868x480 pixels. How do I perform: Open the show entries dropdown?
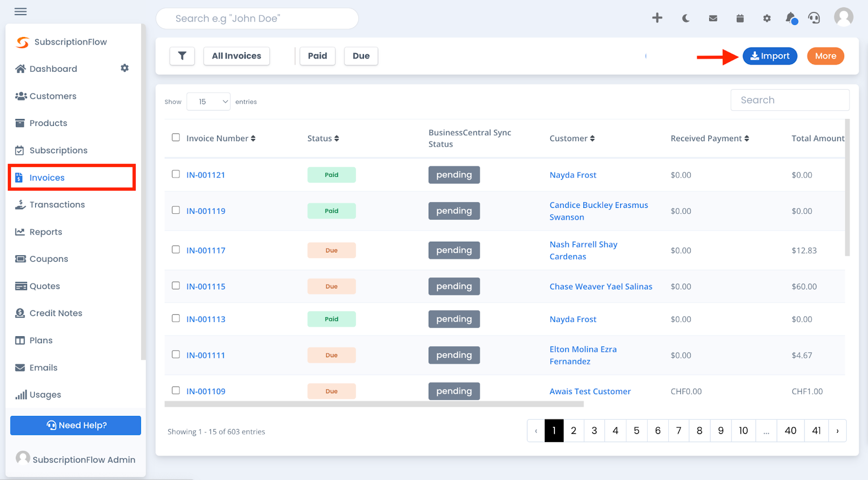208,102
